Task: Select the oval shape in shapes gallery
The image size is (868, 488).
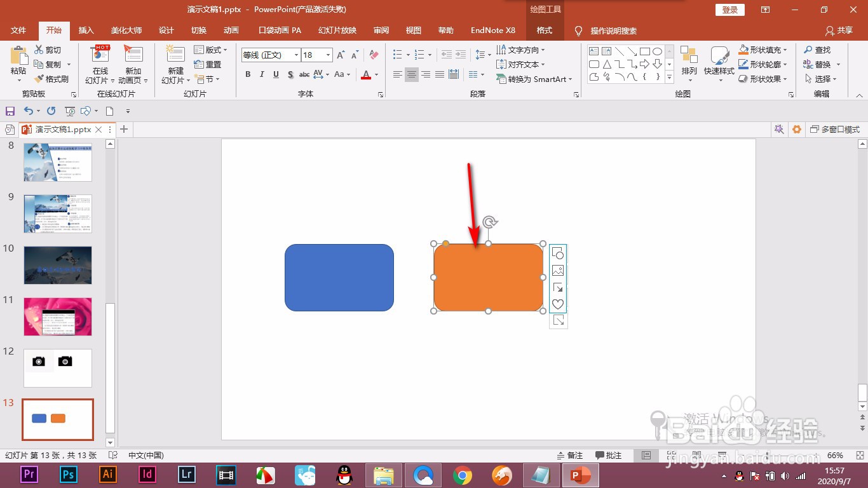Action: 657,51
